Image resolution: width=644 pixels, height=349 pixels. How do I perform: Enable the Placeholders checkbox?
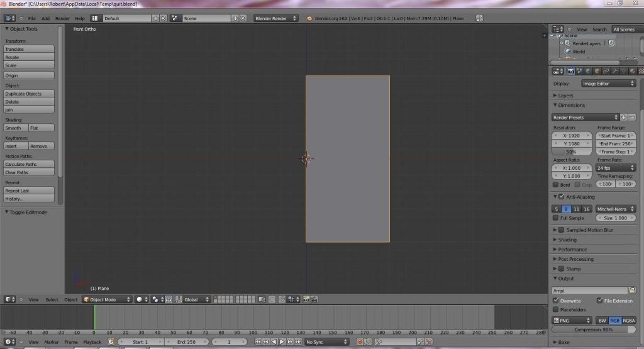[556, 309]
